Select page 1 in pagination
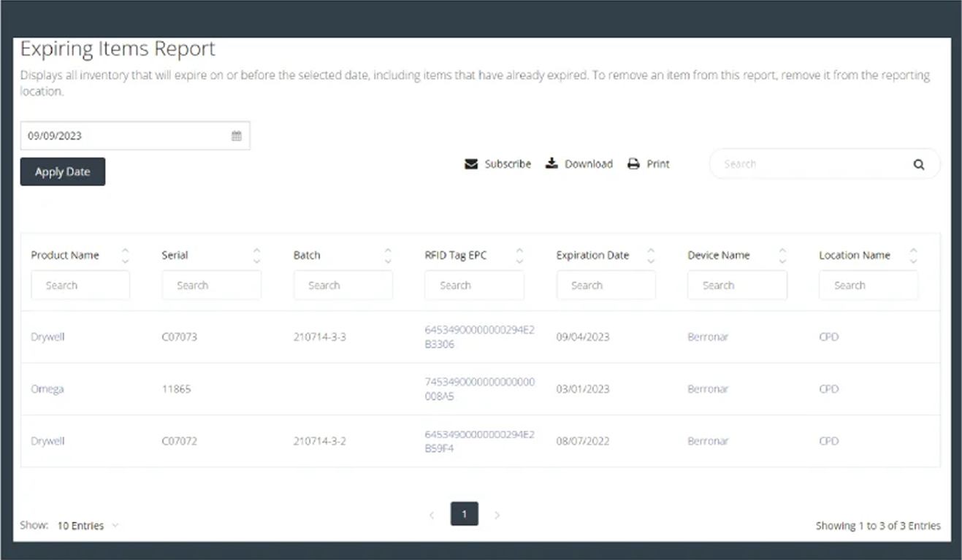 click(x=465, y=514)
